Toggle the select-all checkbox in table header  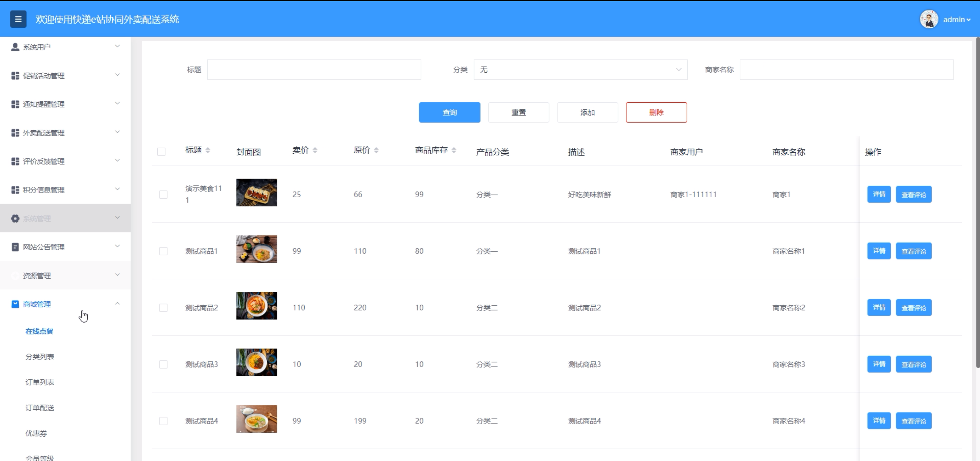click(x=161, y=152)
